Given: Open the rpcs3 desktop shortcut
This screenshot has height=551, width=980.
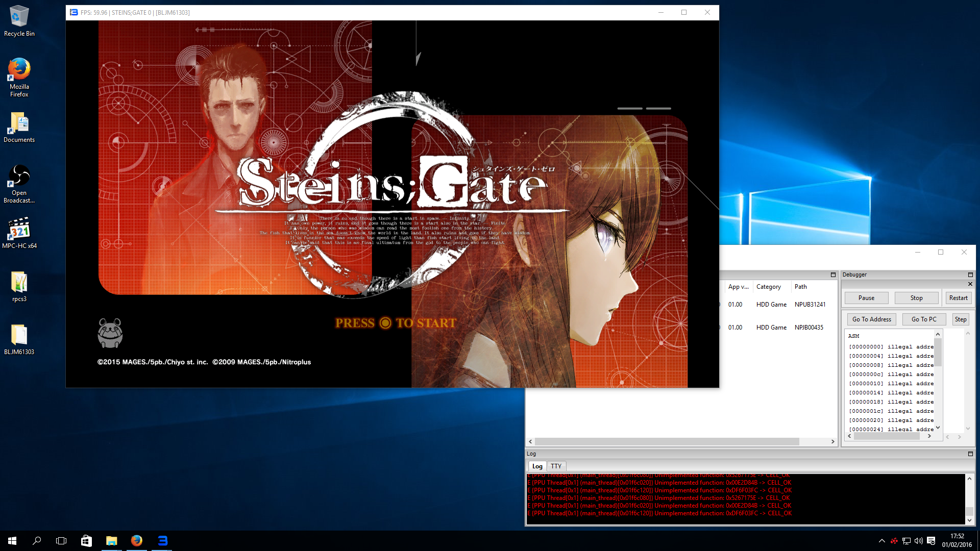Looking at the screenshot, I should 19,283.
